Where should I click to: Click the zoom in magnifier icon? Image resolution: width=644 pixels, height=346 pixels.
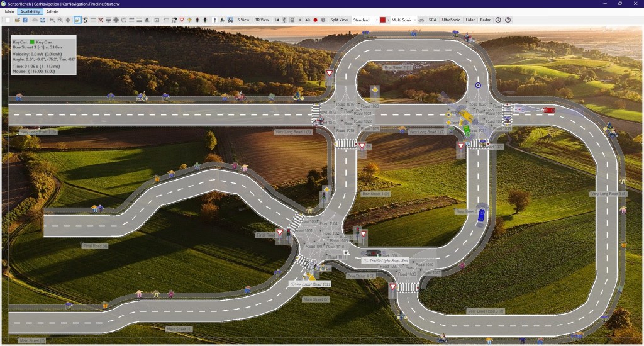point(52,20)
